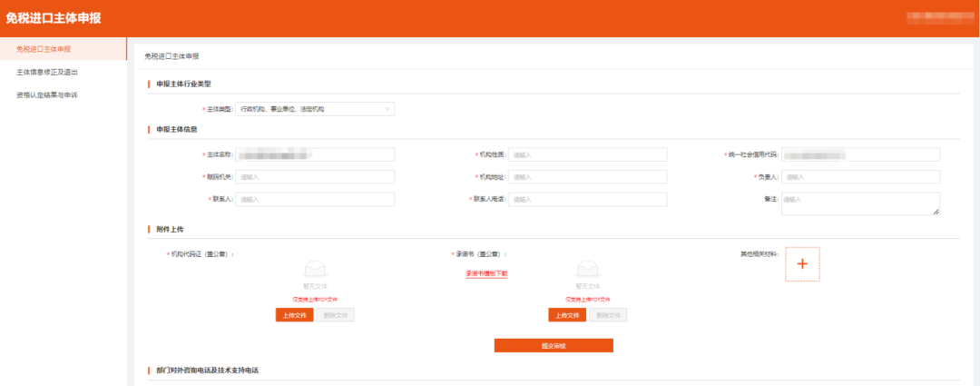This screenshot has height=386, width=980.
Task: Click empty file icon under 承诺书
Action: coord(587,270)
